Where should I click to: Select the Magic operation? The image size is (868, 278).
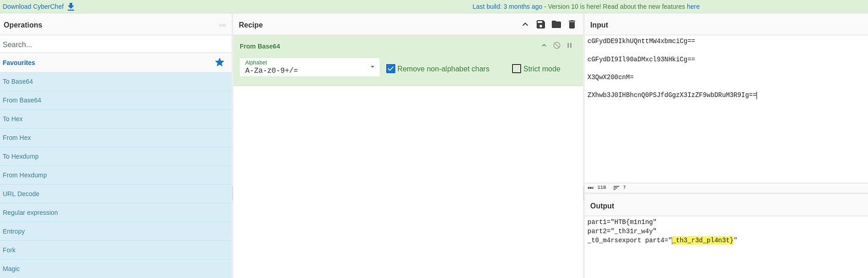tap(116, 268)
